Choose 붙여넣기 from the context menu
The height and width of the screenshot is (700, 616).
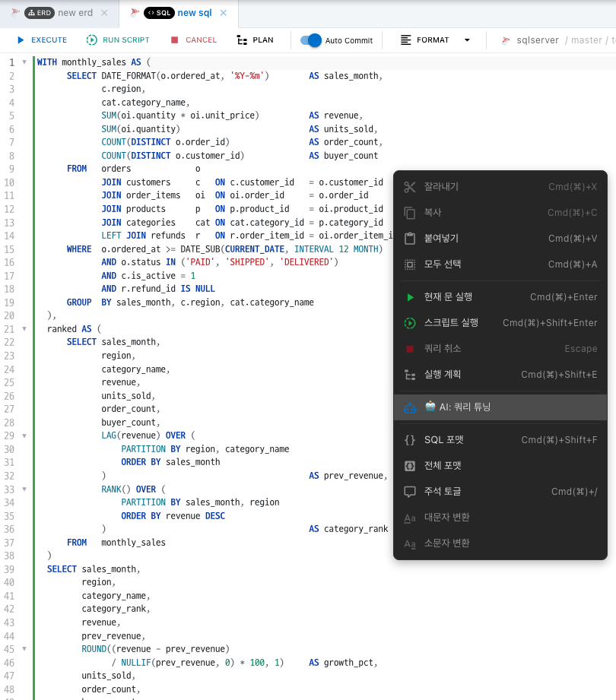point(500,239)
